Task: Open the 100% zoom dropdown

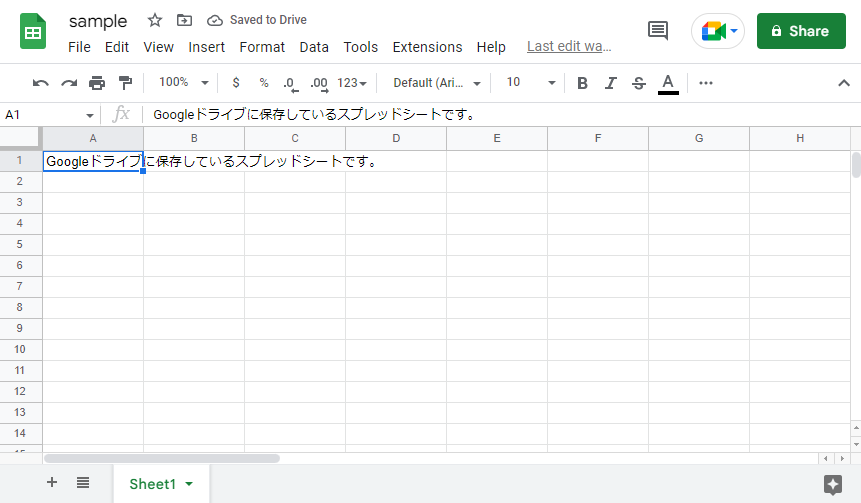Action: 184,82
